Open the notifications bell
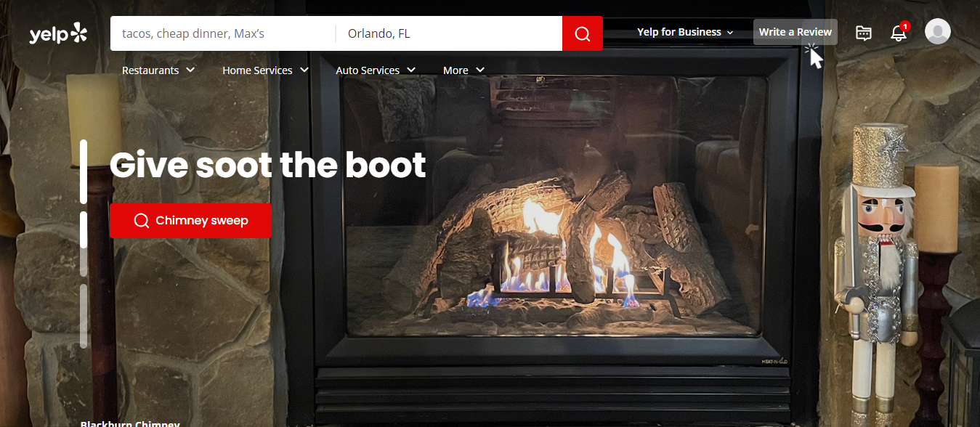This screenshot has width=980, height=427. click(899, 33)
